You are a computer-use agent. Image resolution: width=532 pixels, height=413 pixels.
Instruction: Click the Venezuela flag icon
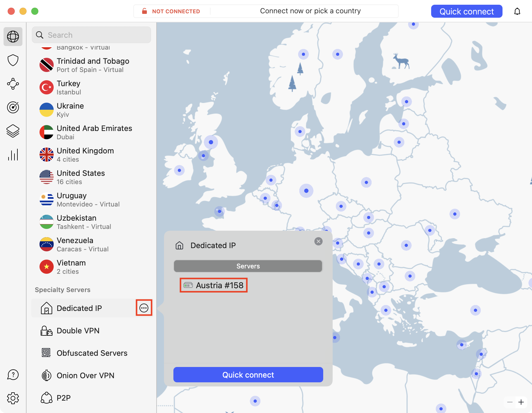coord(47,244)
